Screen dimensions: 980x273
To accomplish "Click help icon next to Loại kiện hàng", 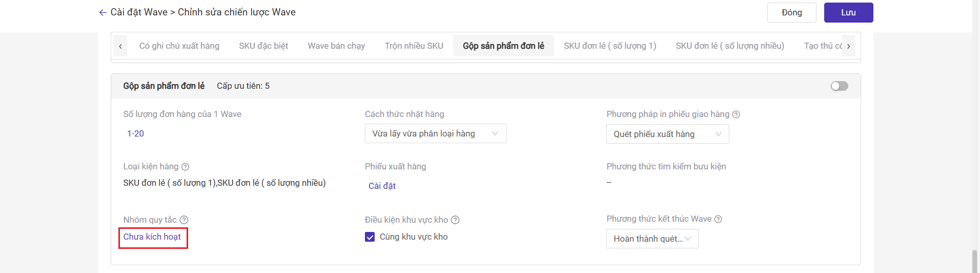I will [x=186, y=167].
